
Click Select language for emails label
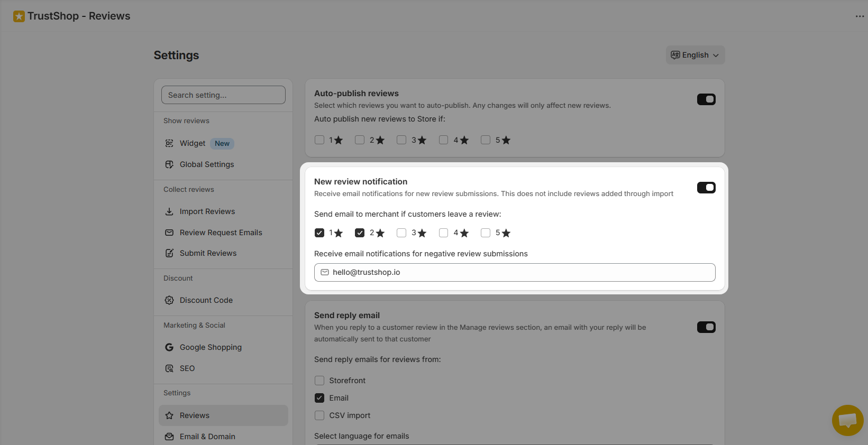pyautogui.click(x=361, y=436)
